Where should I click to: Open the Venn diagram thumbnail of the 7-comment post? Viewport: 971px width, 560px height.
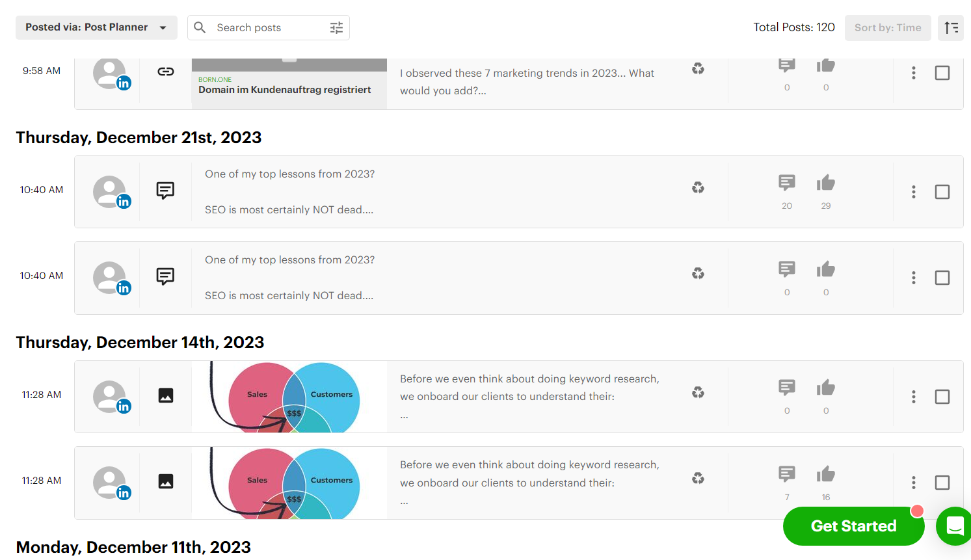click(289, 483)
